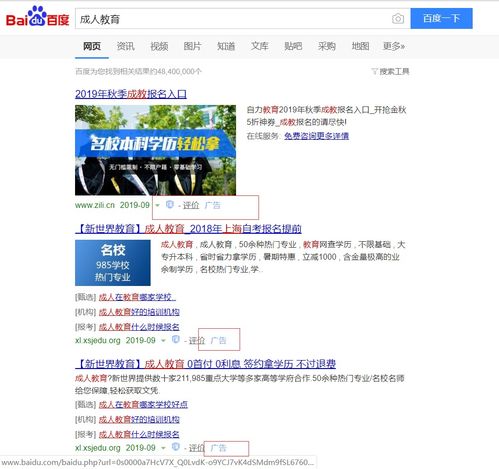Open second result's 成人教育什么时候报名 link
Screen dimensions: 499x469
[139, 327]
